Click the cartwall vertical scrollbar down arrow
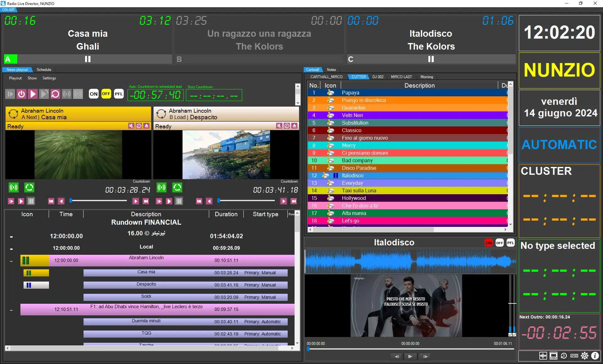This screenshot has height=364, width=603. [x=510, y=224]
